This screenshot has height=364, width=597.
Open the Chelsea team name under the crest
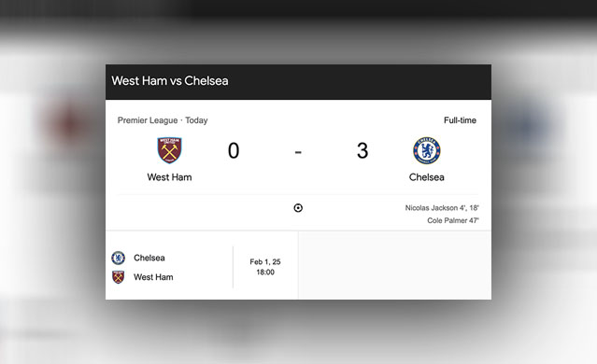pyautogui.click(x=426, y=177)
